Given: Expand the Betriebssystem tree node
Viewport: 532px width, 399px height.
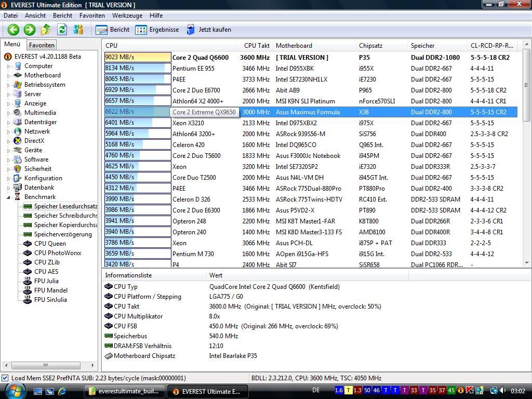Looking at the screenshot, I should [x=8, y=85].
